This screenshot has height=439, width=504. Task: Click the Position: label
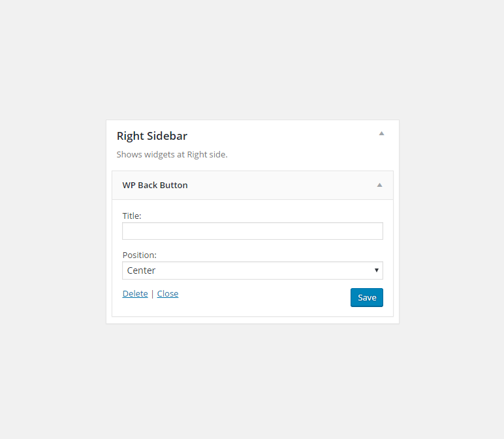140,255
